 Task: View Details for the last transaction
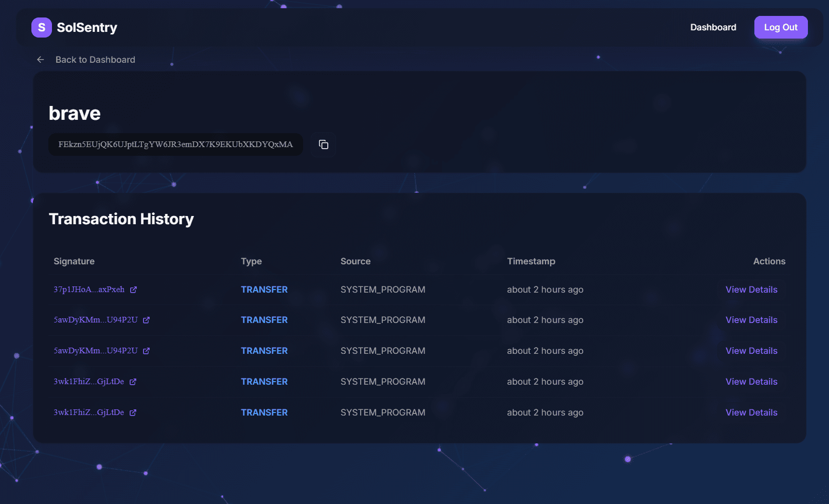751,412
